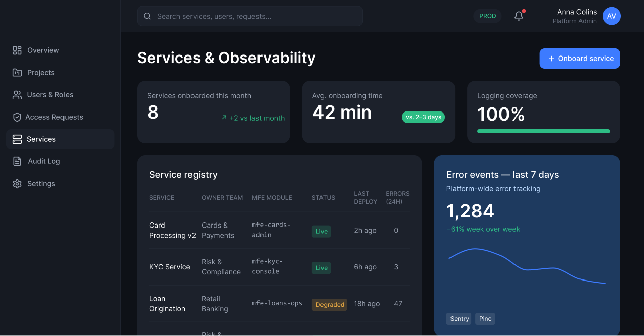Click the Onboard service button
644x336 pixels.
(x=579, y=59)
